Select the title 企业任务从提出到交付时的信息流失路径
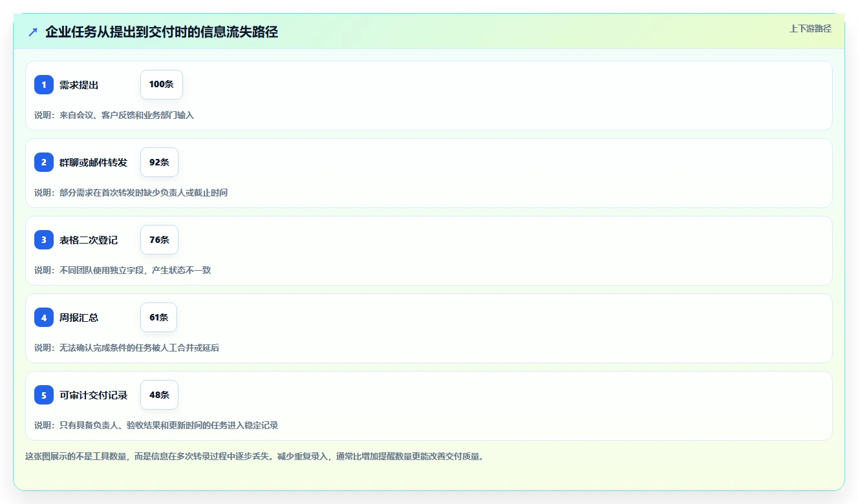The height and width of the screenshot is (504, 858). (x=162, y=32)
